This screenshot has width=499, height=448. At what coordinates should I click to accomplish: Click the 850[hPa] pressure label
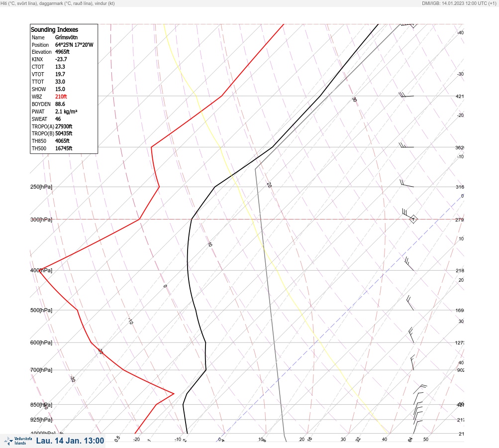click(x=41, y=405)
